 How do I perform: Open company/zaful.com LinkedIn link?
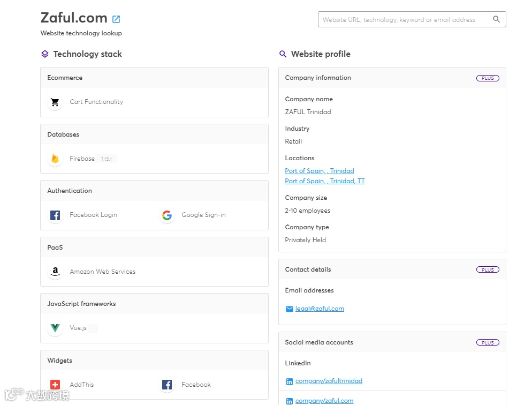(324, 401)
